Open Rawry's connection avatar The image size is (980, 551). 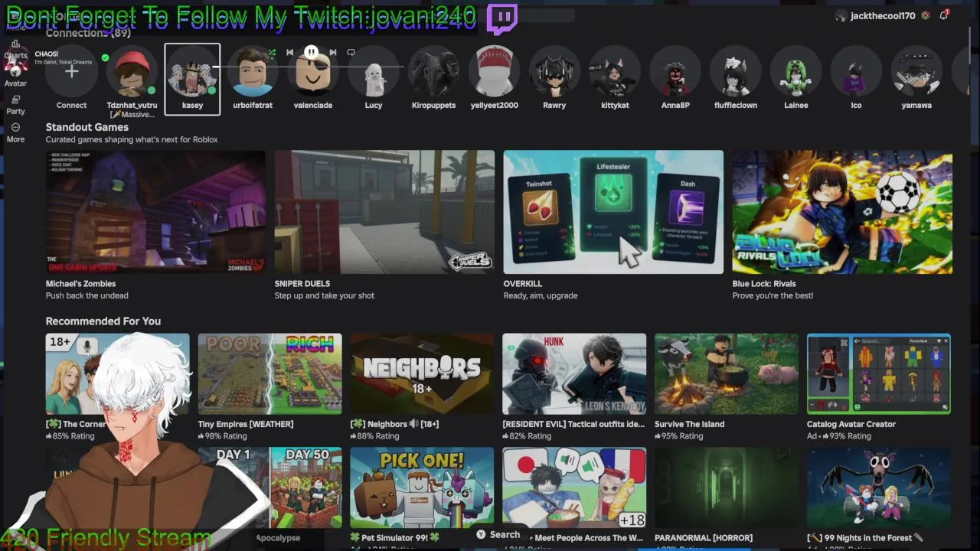(x=554, y=72)
